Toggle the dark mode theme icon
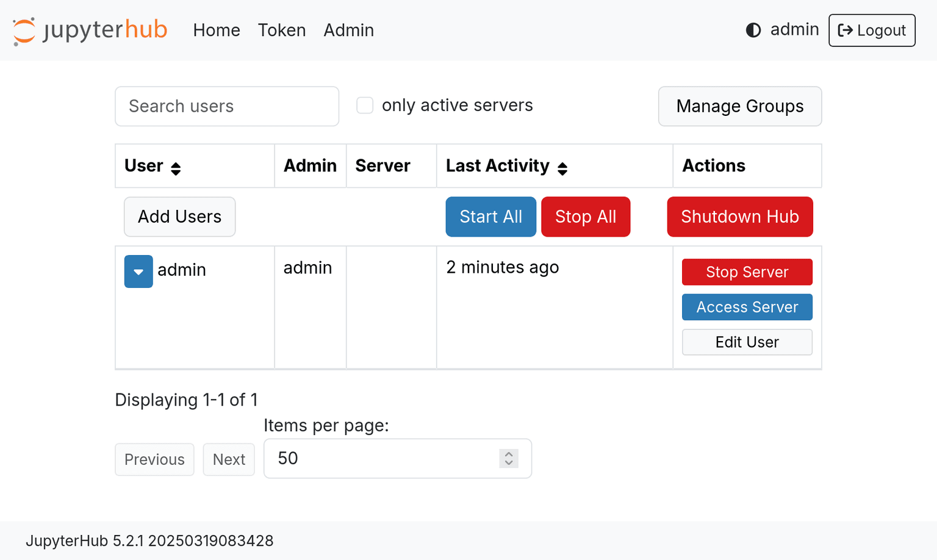 753,31
